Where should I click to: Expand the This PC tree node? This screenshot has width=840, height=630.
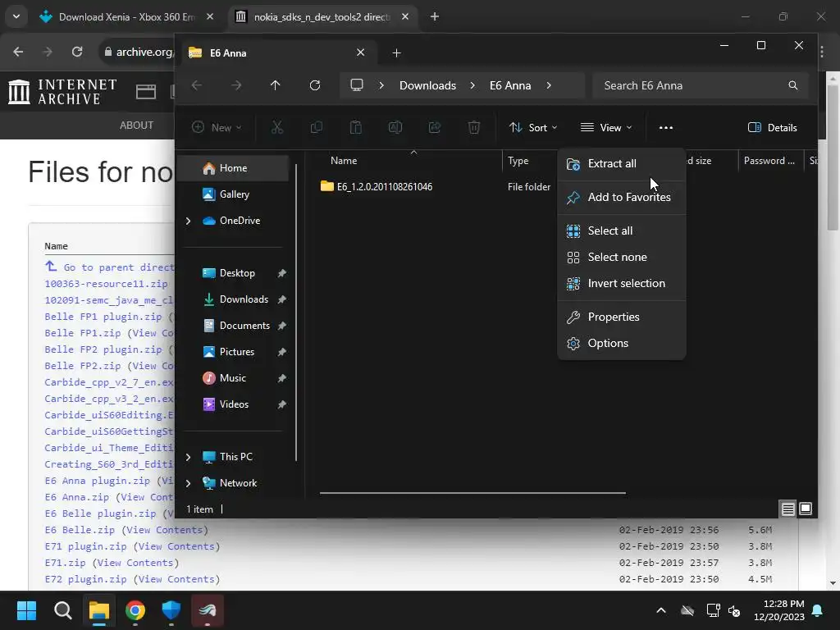coord(188,457)
